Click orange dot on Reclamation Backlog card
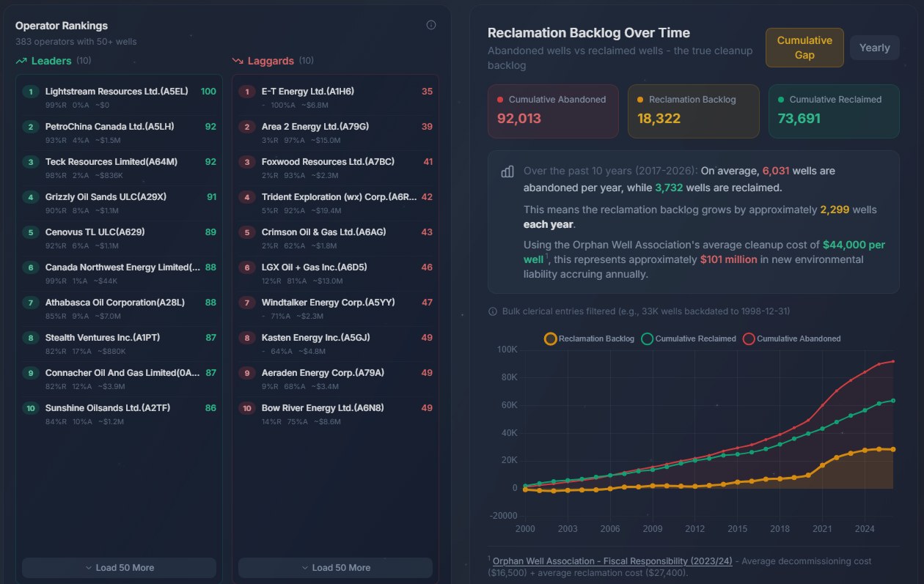This screenshot has width=924, height=584. [x=640, y=100]
